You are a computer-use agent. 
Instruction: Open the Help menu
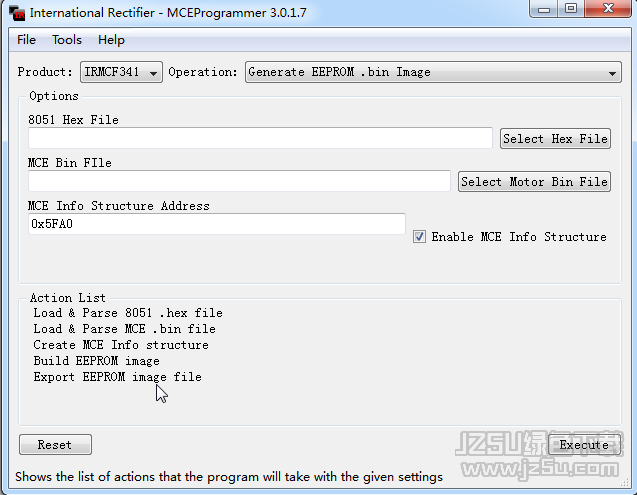pyautogui.click(x=111, y=40)
